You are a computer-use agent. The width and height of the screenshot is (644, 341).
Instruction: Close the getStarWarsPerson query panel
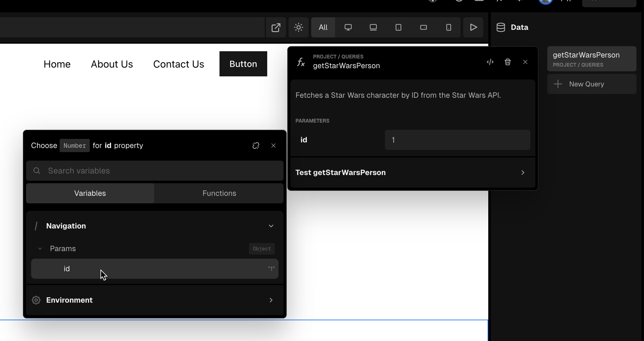pyautogui.click(x=525, y=62)
